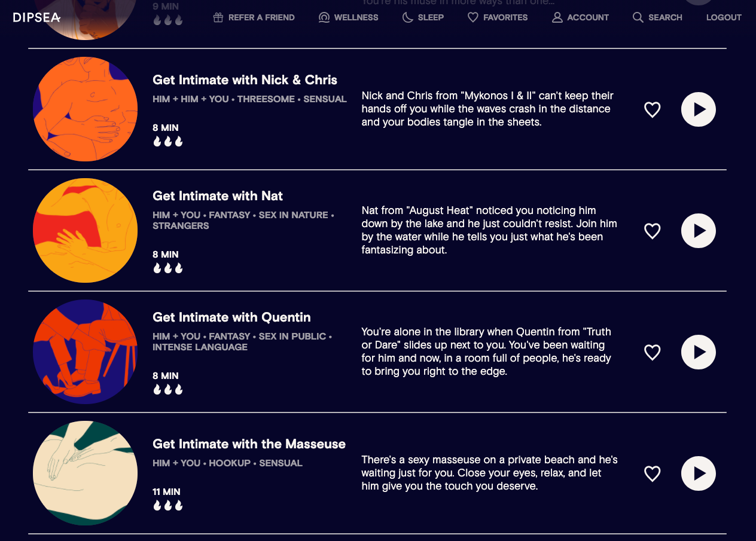Select the Masseuse story artwork thumbnail
Viewport: 756px width, 541px height.
tap(85, 473)
